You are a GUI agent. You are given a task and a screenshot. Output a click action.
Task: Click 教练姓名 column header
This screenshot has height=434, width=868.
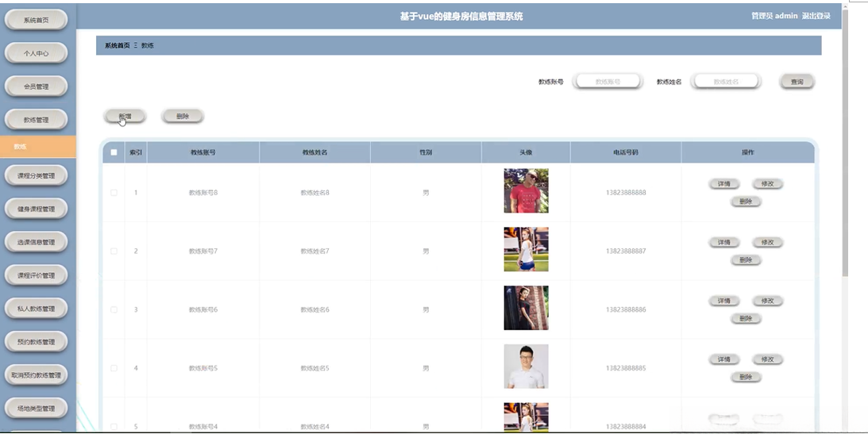315,152
